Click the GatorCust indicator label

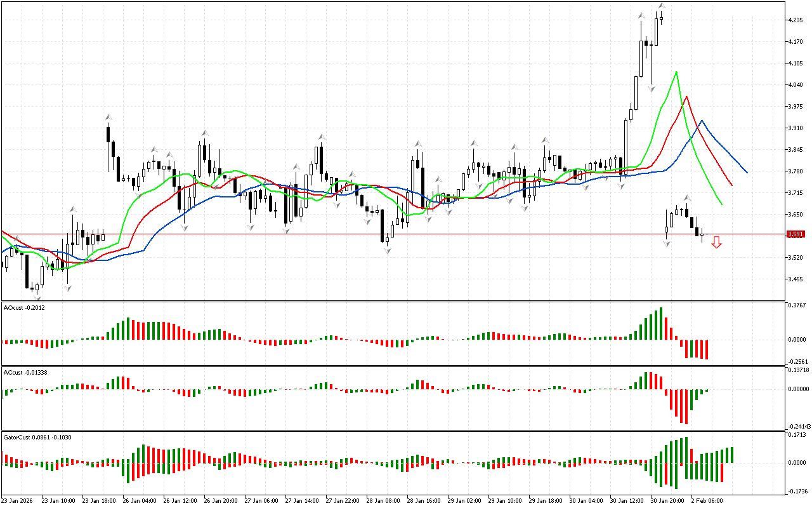[37, 438]
